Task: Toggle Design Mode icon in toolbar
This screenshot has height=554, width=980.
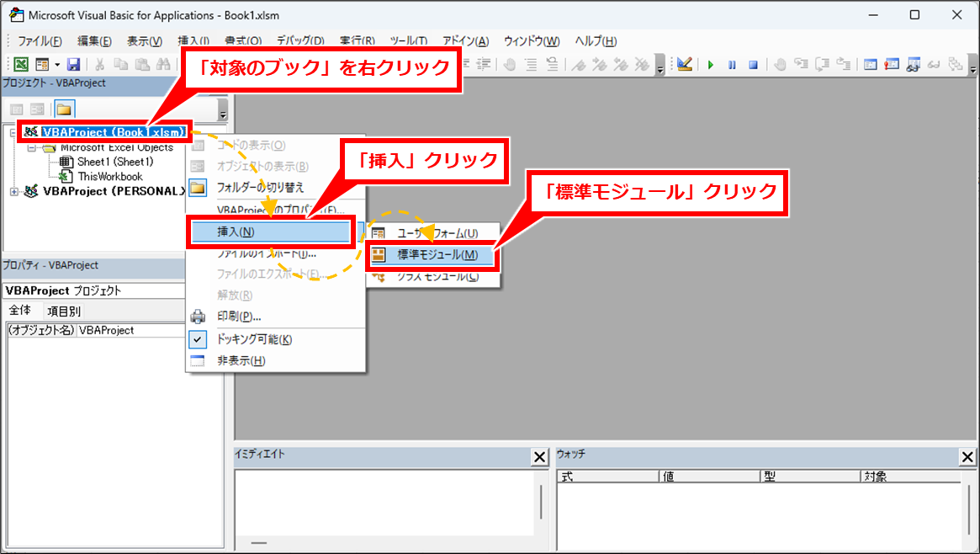Action: click(684, 65)
